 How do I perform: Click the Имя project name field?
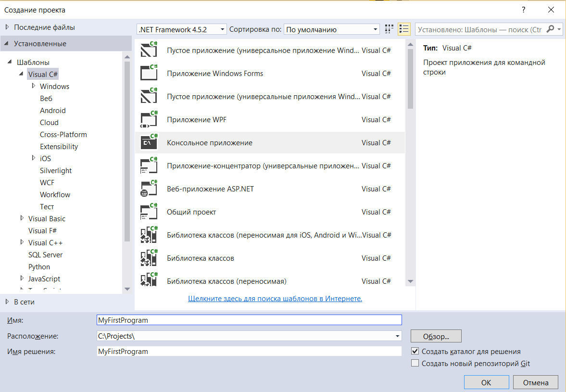pyautogui.click(x=249, y=320)
